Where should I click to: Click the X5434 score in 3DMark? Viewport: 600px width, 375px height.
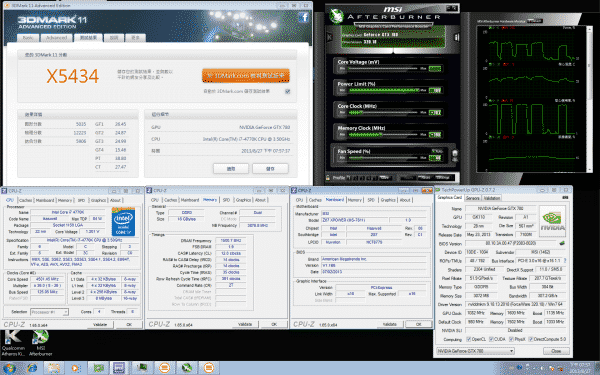point(73,76)
